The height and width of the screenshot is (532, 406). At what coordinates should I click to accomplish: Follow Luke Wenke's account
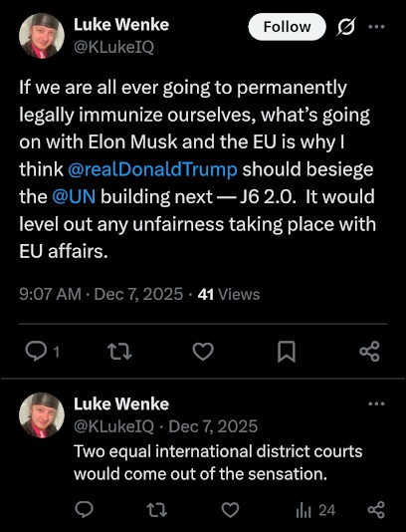[287, 27]
